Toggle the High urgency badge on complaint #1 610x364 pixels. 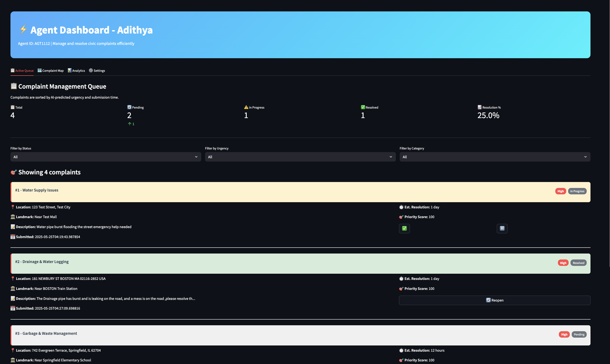point(560,191)
